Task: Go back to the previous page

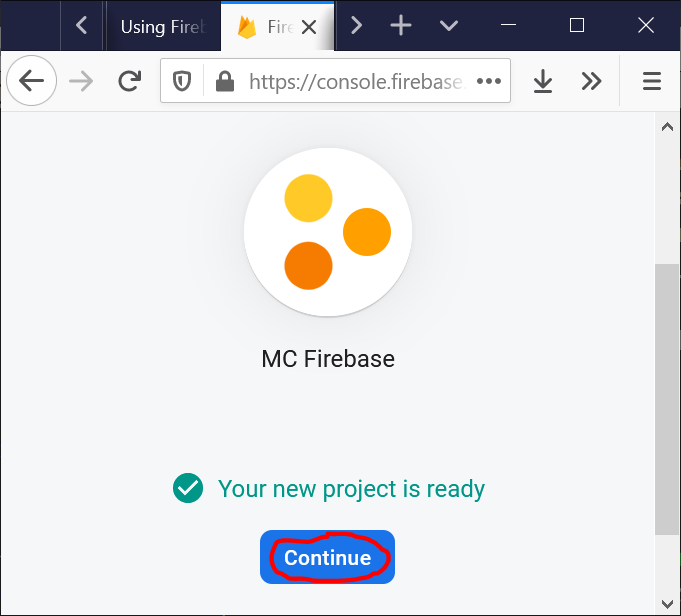Action: (32, 82)
